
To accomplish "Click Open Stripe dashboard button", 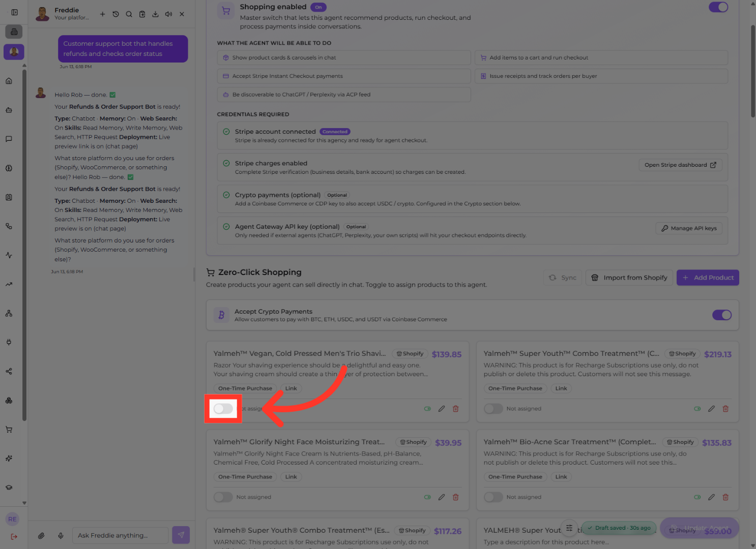I will [680, 165].
